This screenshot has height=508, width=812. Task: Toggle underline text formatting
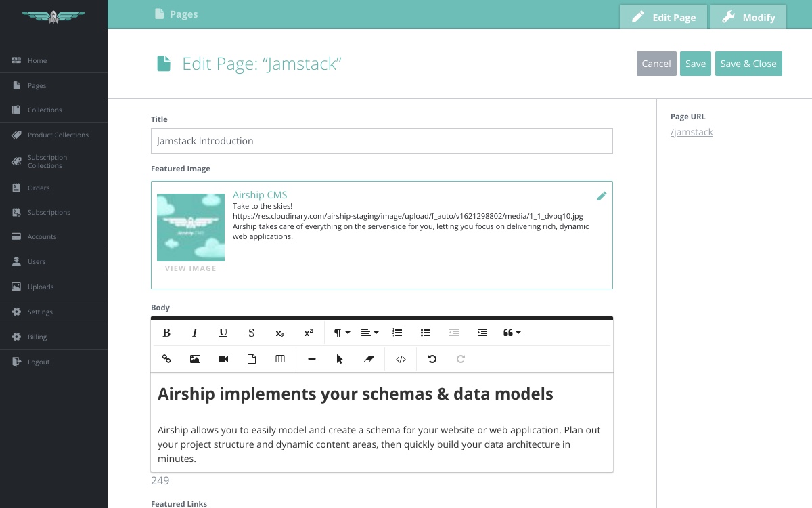223,333
